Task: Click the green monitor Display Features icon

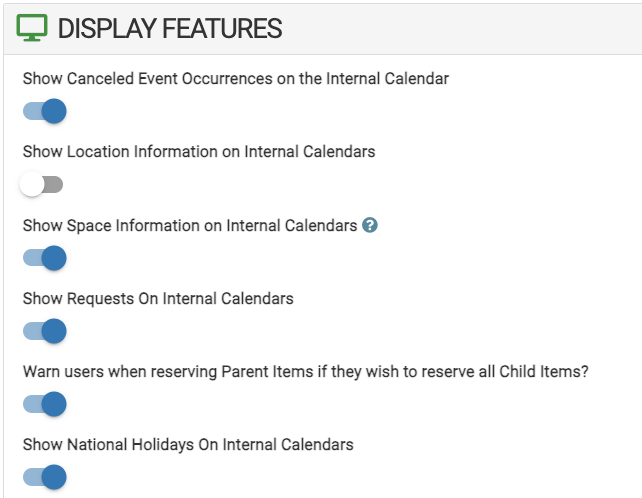Action: pos(32,29)
